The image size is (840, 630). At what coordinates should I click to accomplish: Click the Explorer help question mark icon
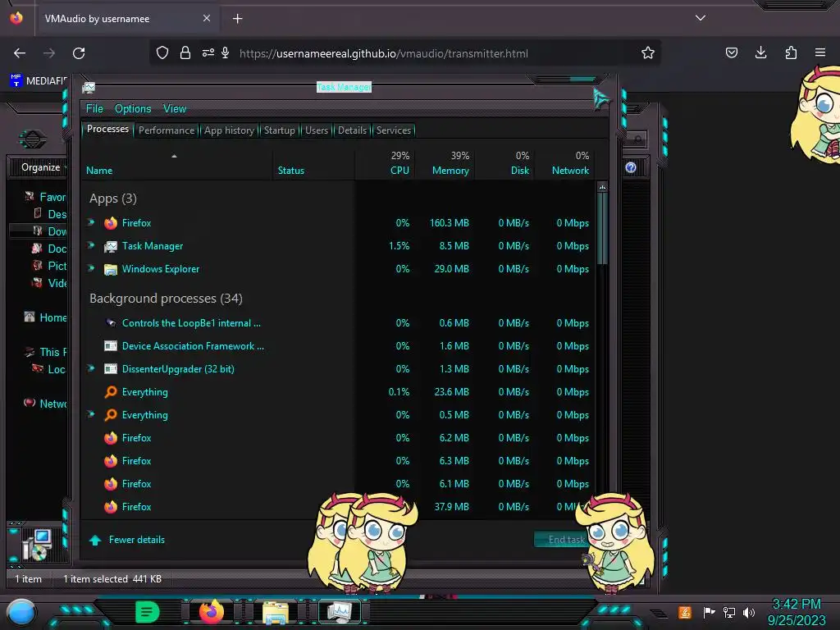[631, 167]
